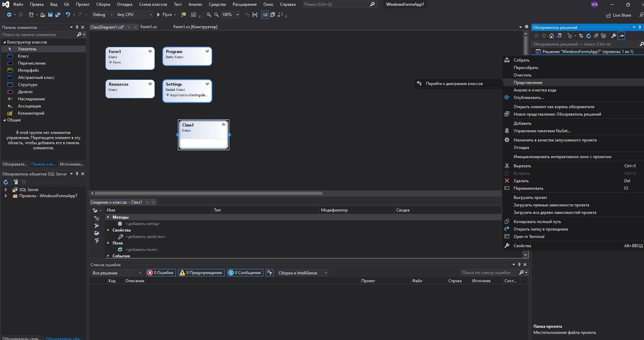Click the Zoom In magnifier icon
Screen dimensions: 644x340
[x=209, y=15]
